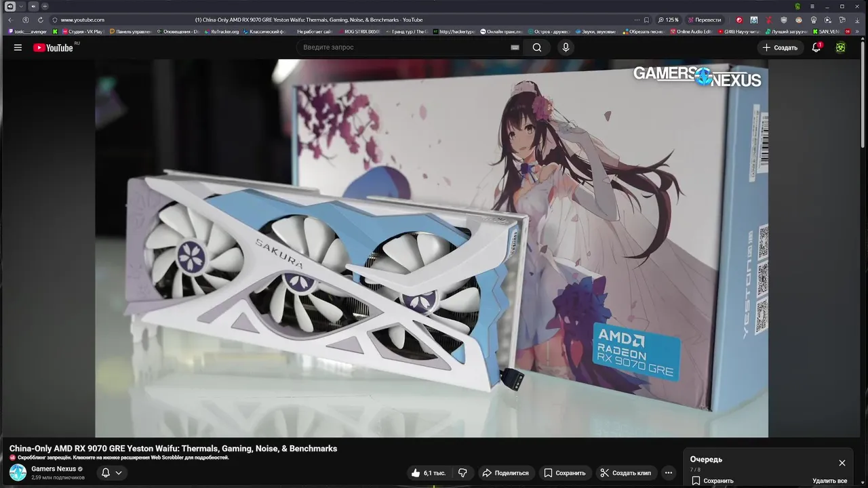Save the queue via its Сохранить button
868x488 pixels.
713,481
